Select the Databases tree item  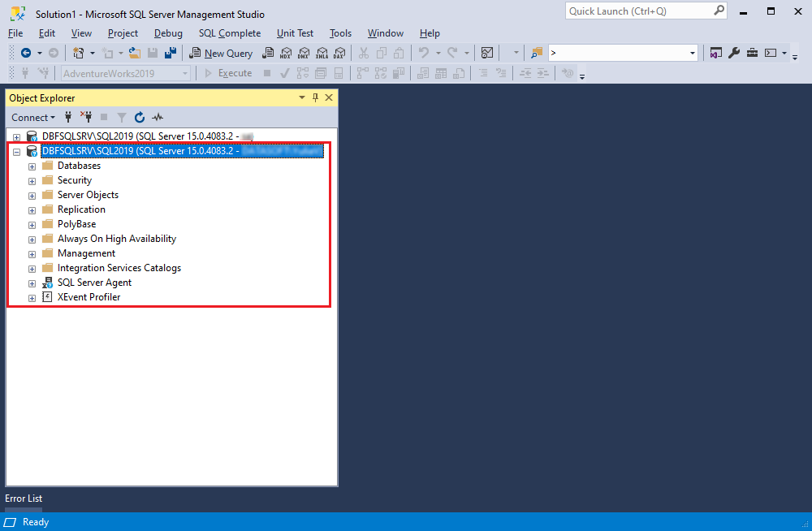click(x=79, y=166)
